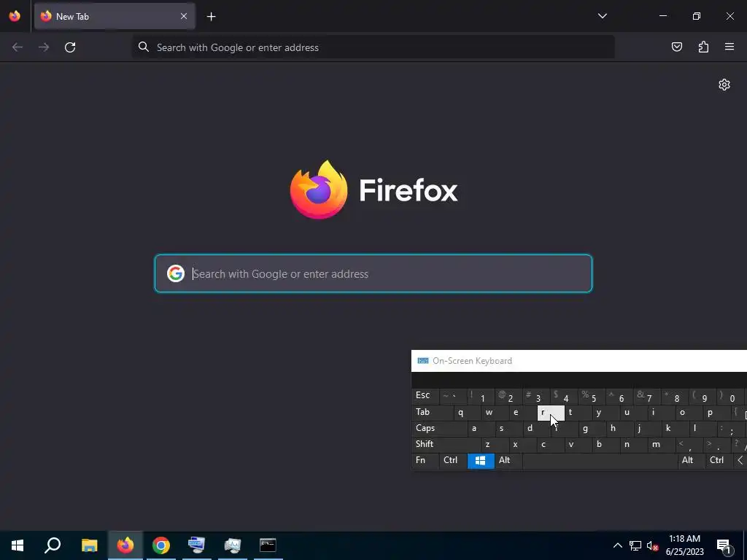The image size is (747, 560).
Task: Click the left arrow key on On-Screen Keyboard
Action: [x=740, y=461]
